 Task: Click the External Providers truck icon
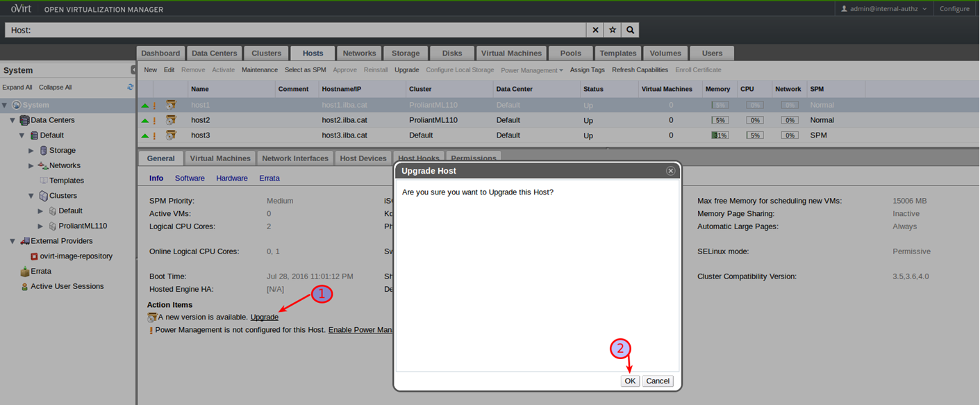25,241
